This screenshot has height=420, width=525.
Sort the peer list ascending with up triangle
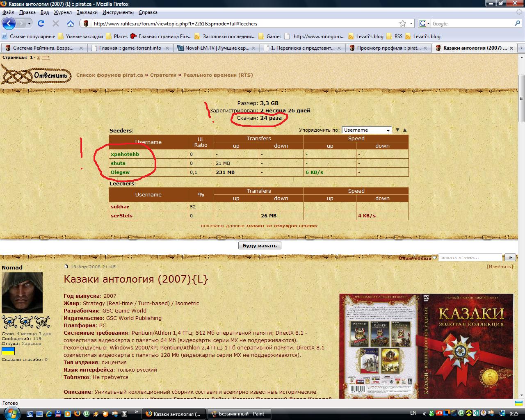tap(405, 130)
